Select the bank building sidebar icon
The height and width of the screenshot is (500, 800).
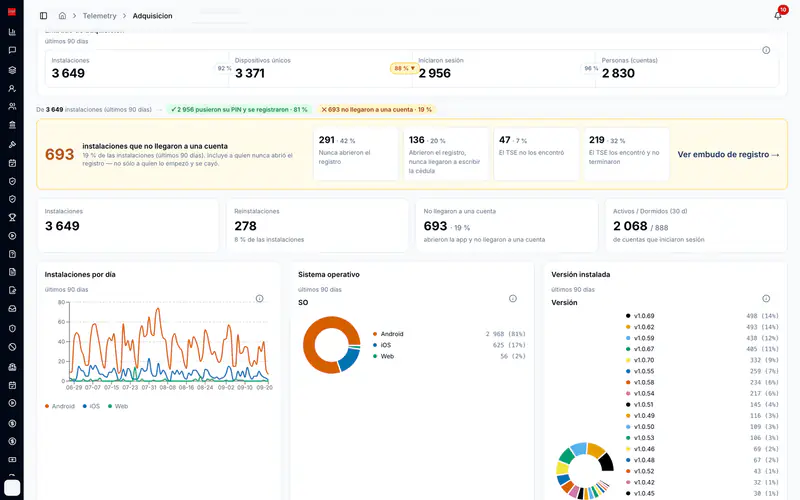(x=12, y=125)
